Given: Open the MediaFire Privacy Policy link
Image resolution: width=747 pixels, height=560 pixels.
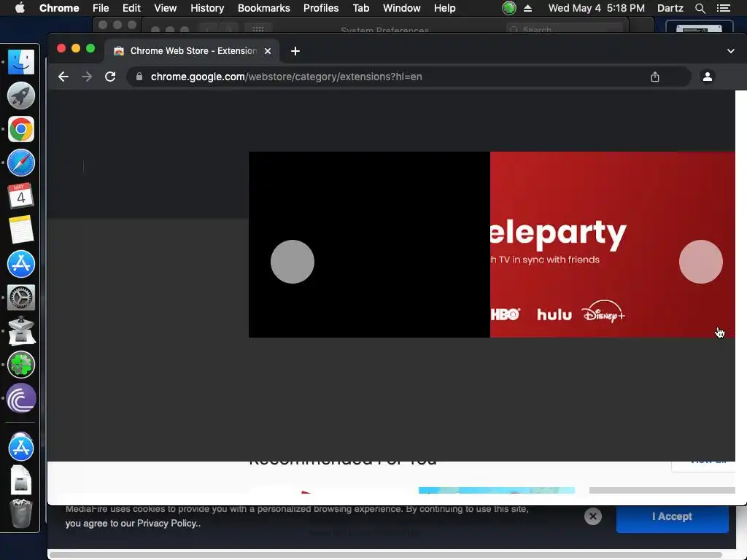Looking at the screenshot, I should 167,523.
